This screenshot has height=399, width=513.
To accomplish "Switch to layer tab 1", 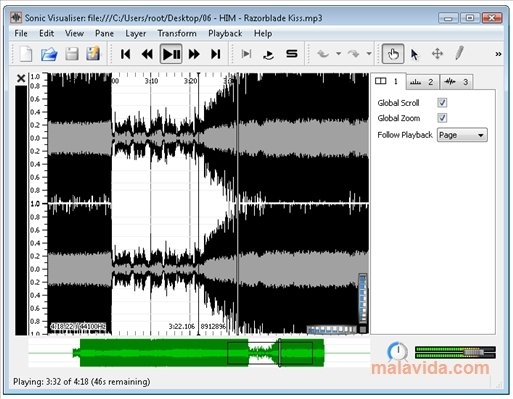I will point(388,81).
